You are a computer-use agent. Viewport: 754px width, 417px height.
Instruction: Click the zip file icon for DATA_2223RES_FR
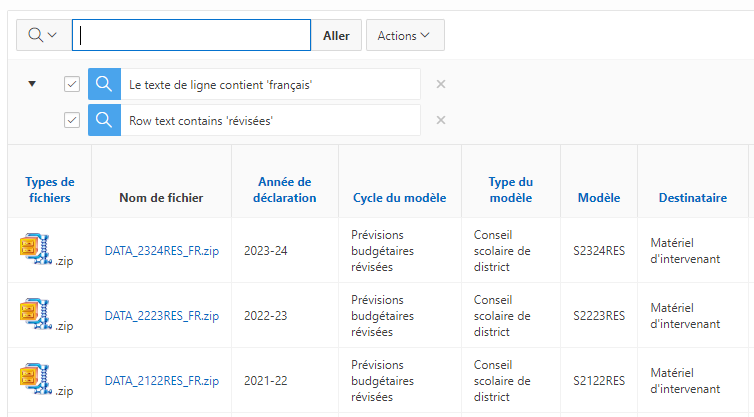[36, 314]
